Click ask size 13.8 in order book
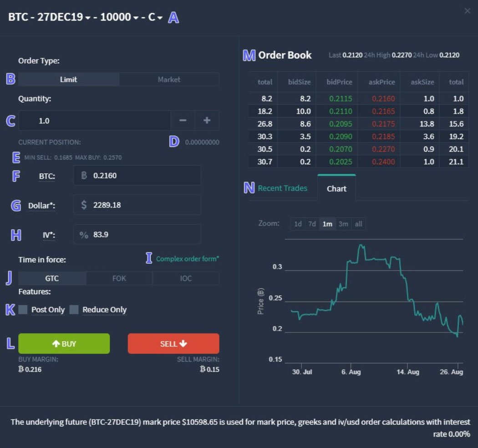The image size is (478, 448). point(427,124)
